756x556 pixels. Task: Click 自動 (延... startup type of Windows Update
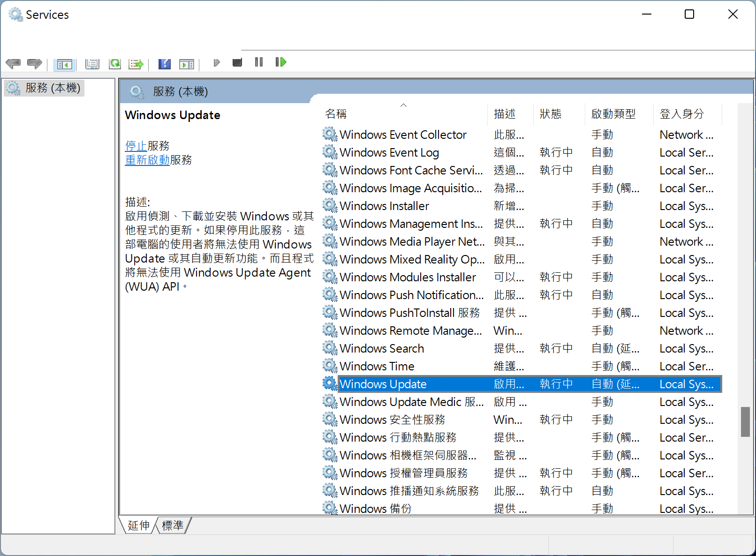click(x=615, y=384)
